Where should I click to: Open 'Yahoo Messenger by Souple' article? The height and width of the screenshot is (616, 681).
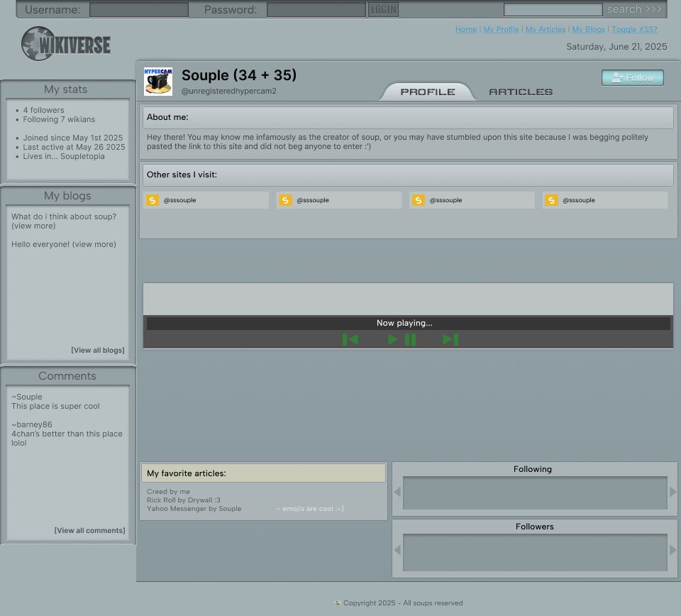[194, 509]
